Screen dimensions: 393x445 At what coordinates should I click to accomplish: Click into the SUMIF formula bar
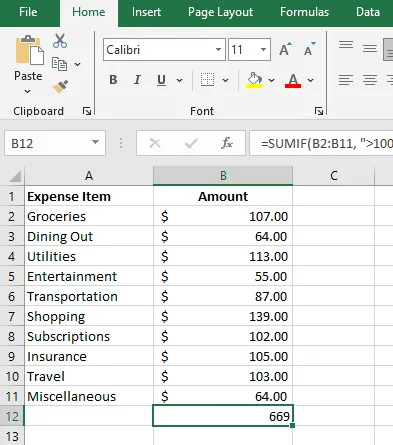coord(321,143)
